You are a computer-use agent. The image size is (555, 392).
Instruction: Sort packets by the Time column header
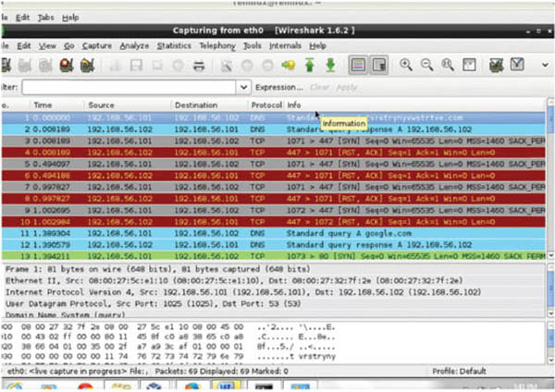[x=56, y=105]
